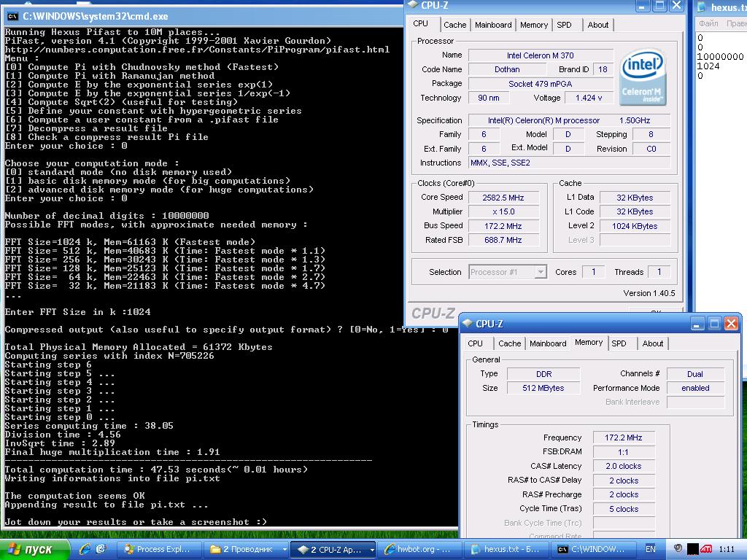Viewport: 747px width, 560px height.
Task: Click Bus Speed value 172.2 MHz
Action: (x=503, y=226)
